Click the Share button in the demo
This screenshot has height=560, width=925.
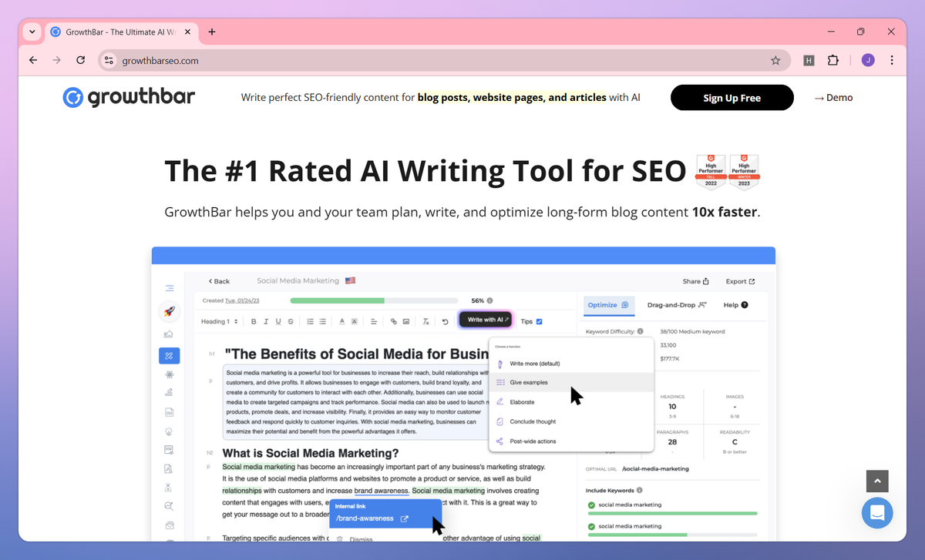coord(695,281)
